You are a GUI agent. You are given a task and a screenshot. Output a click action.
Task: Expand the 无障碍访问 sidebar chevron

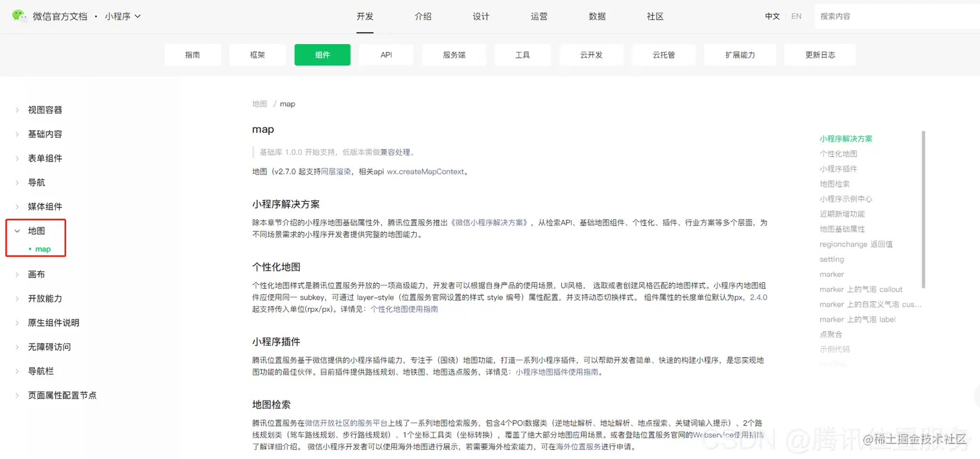tap(17, 347)
